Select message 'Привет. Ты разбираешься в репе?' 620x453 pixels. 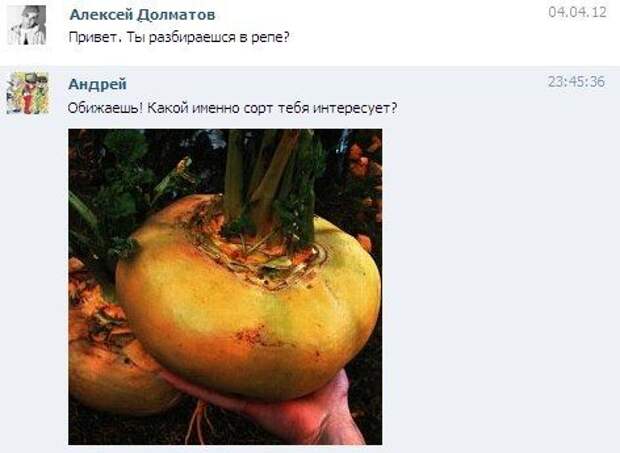click(179, 38)
